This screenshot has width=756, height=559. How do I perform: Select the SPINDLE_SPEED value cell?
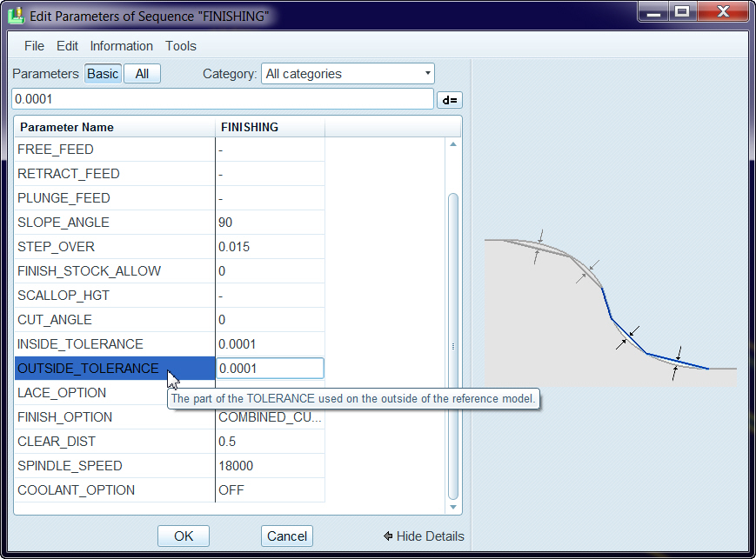[270, 466]
